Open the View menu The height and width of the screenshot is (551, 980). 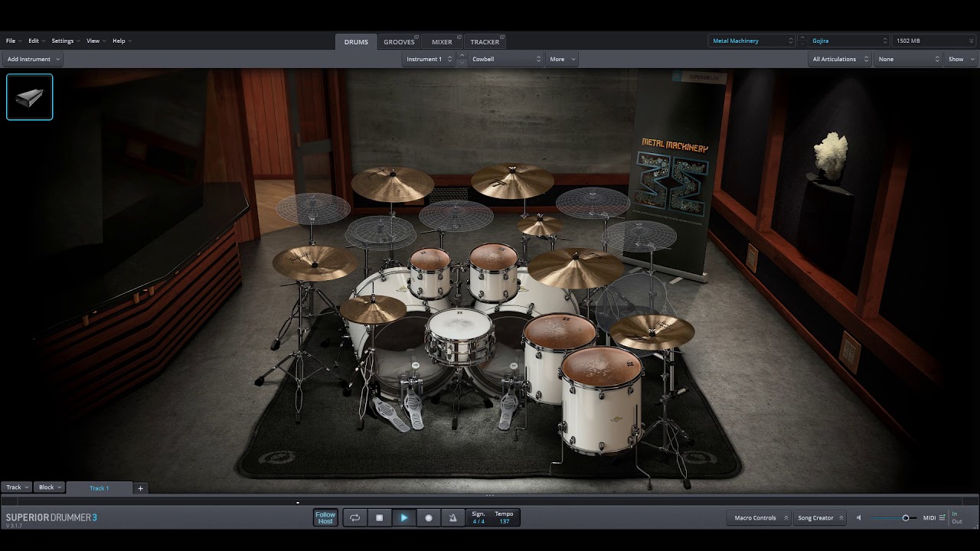tap(95, 41)
